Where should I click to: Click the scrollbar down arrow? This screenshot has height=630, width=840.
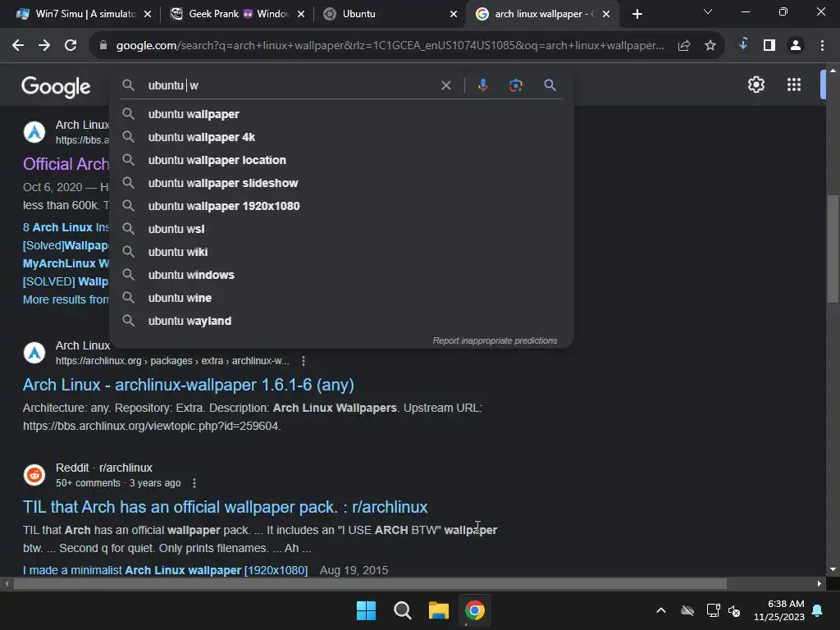pos(833,569)
